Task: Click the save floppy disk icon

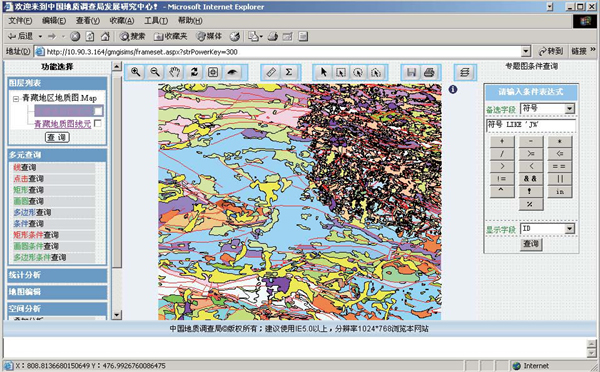Action: (x=411, y=72)
